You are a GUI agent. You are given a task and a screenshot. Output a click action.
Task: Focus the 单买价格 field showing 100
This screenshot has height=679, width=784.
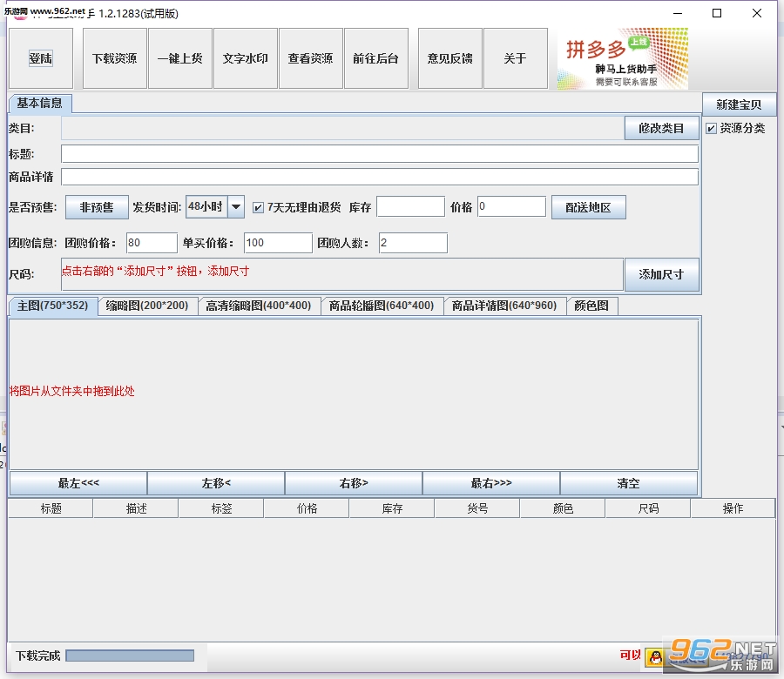278,243
